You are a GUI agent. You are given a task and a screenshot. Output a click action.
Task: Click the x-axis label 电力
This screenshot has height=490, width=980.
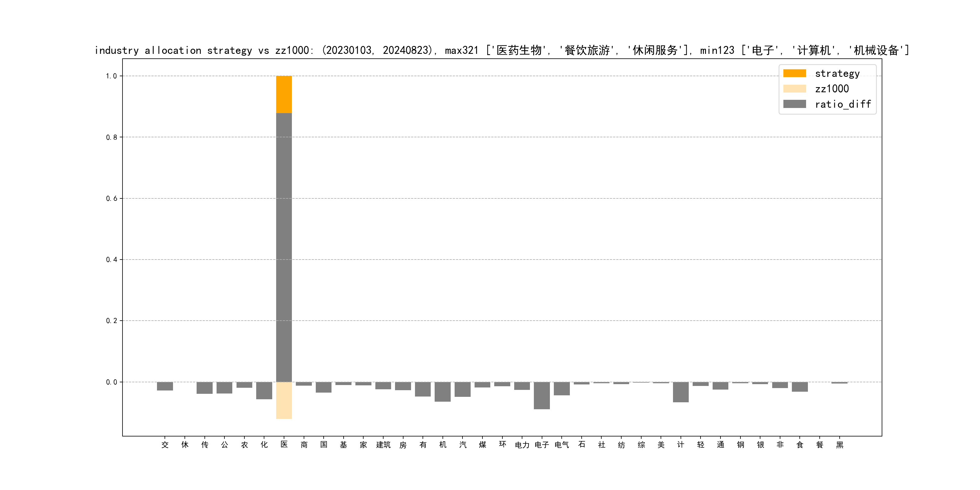[522, 445]
